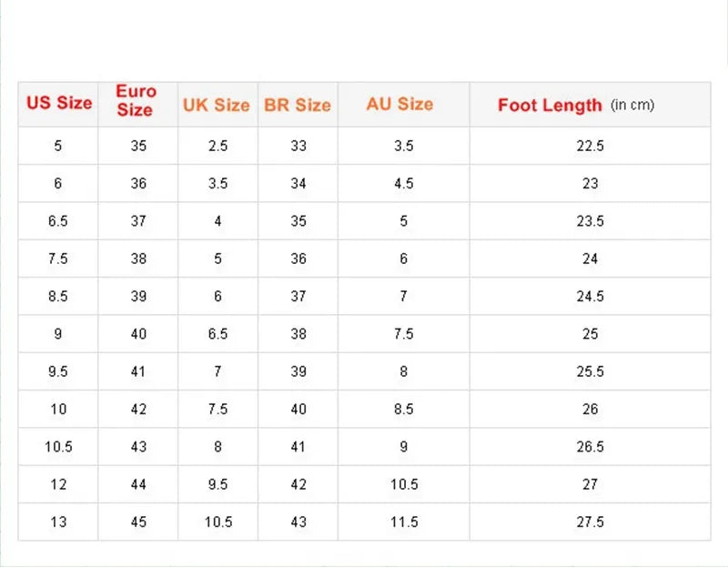Select the AU Size column header
The image size is (728, 568).
pos(399,104)
